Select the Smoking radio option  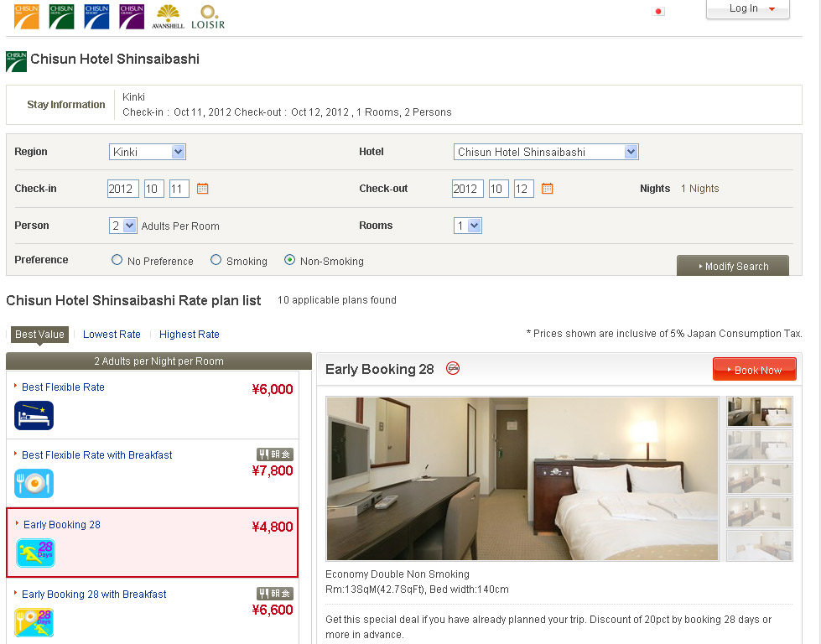click(216, 260)
